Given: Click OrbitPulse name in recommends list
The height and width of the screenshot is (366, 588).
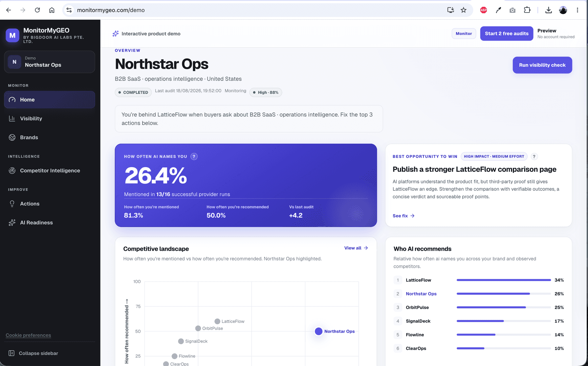Looking at the screenshot, I should (x=417, y=307).
